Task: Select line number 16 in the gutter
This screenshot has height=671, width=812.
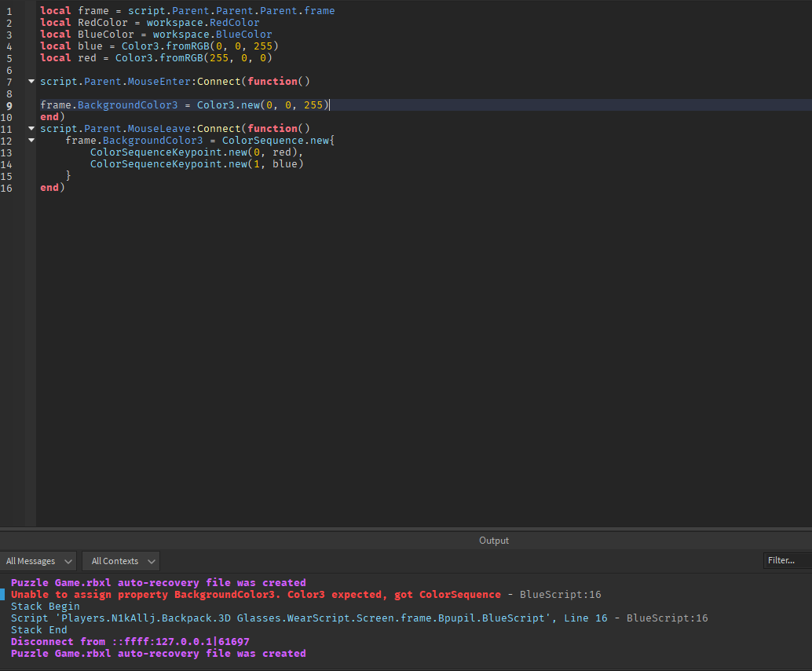Action: tap(8, 187)
